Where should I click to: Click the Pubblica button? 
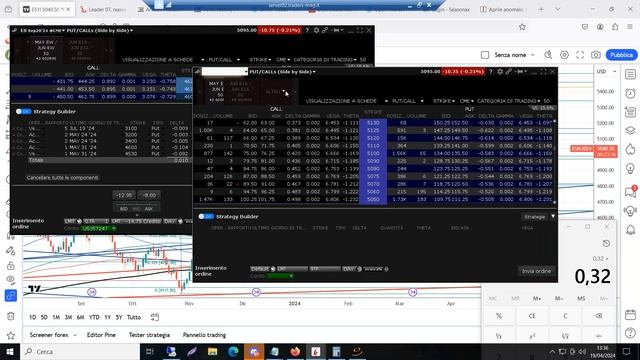click(621, 55)
